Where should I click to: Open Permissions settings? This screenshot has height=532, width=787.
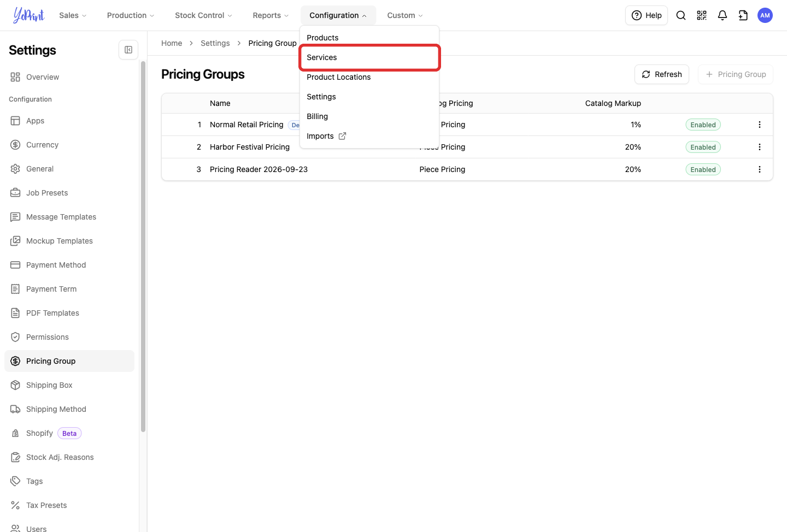click(x=69, y=337)
